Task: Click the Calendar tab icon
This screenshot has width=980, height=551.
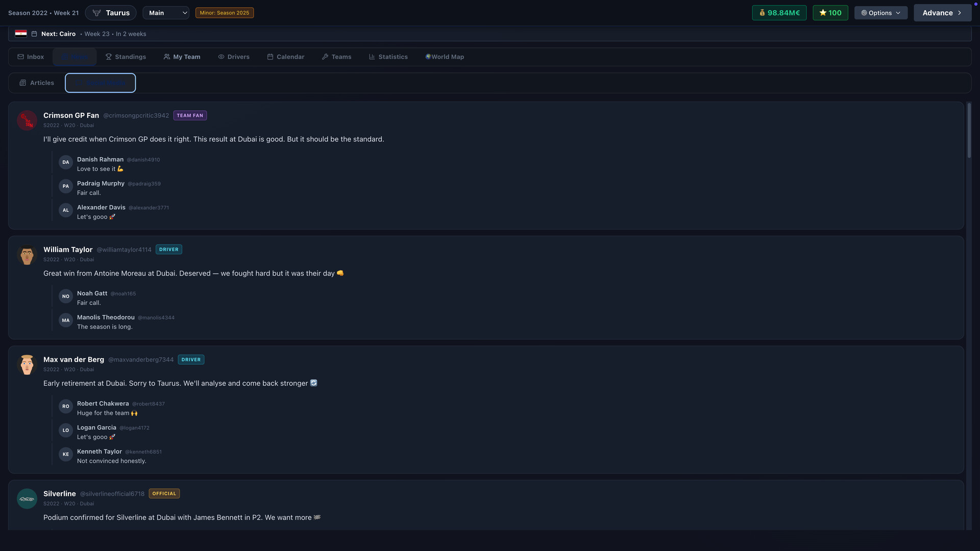Action: click(x=270, y=57)
